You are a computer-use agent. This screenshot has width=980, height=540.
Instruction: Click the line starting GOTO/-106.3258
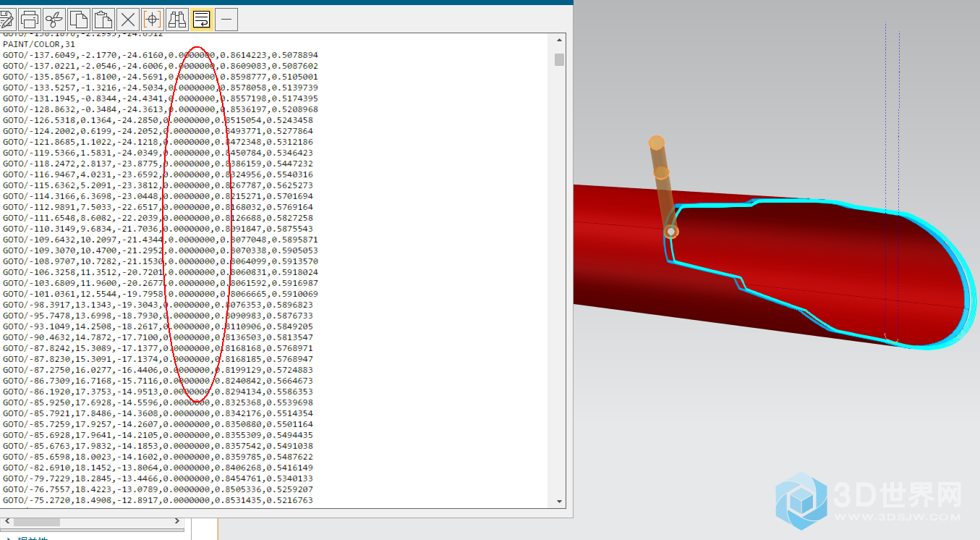161,272
